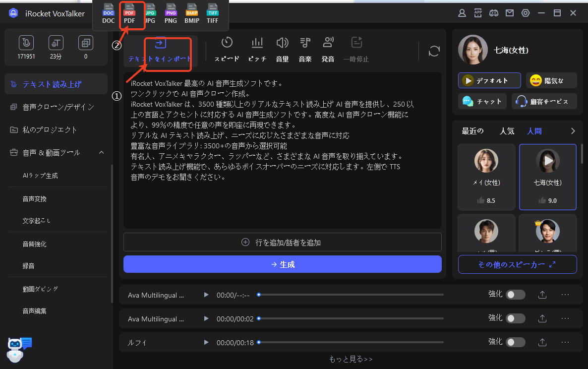Open the 音楽 music setting
The height and width of the screenshot is (369, 588).
click(x=305, y=50)
